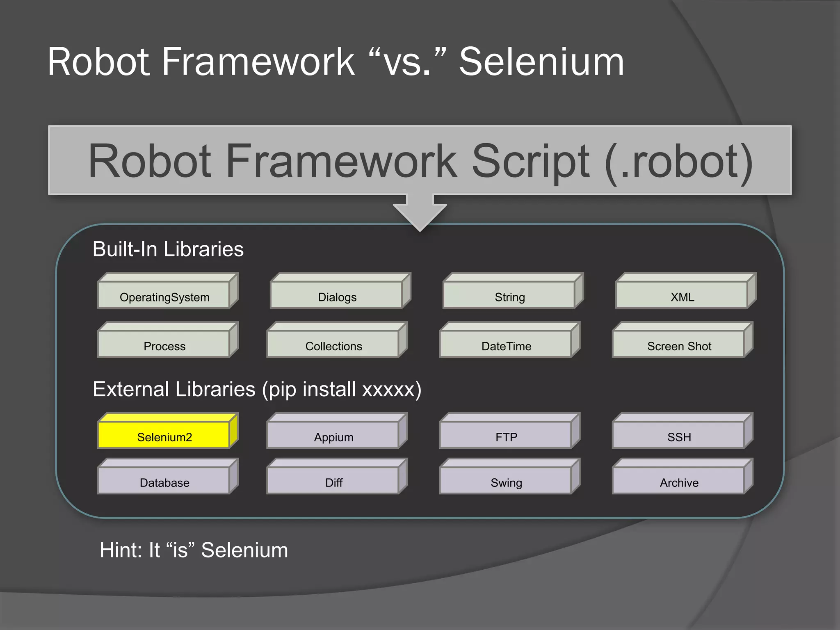Click the DateTime library block
The height and width of the screenshot is (630, 840).
(x=507, y=345)
